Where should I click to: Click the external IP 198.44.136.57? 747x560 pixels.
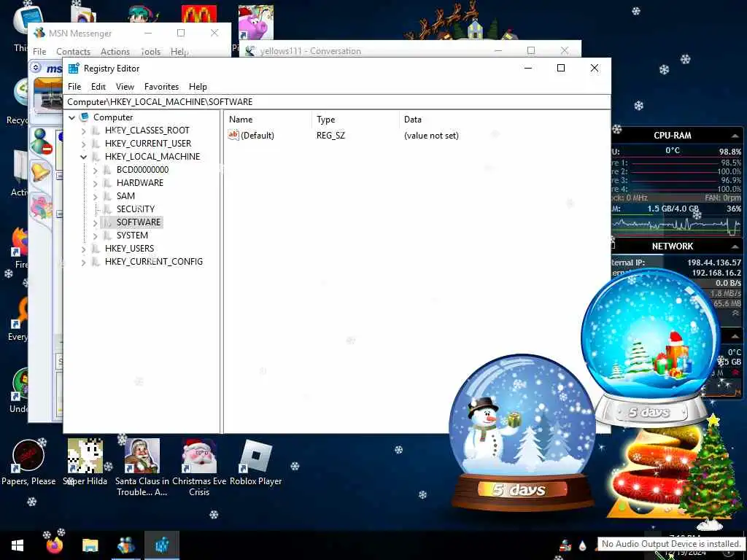[x=714, y=262]
